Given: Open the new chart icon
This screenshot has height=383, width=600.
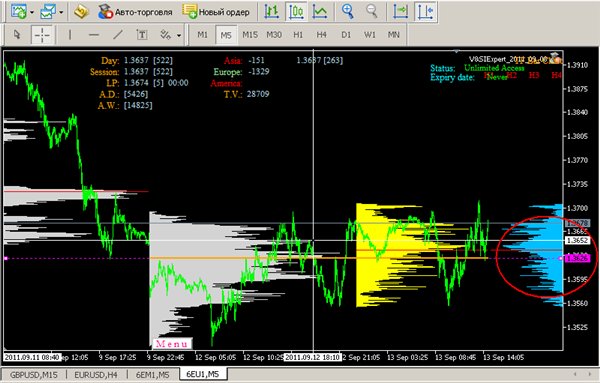Looking at the screenshot, I should pyautogui.click(x=18, y=11).
